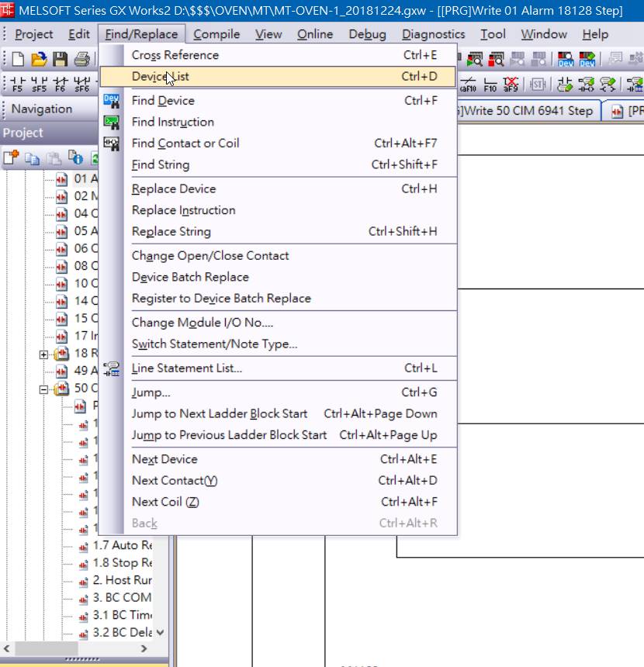Click the New project toolbar icon

(18, 59)
